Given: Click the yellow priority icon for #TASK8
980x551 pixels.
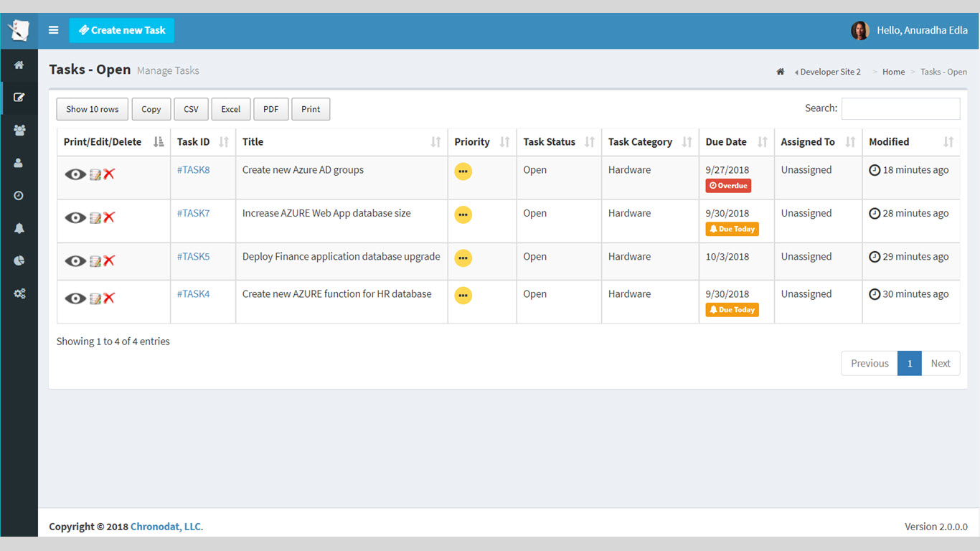Looking at the screenshot, I should pyautogui.click(x=463, y=171).
